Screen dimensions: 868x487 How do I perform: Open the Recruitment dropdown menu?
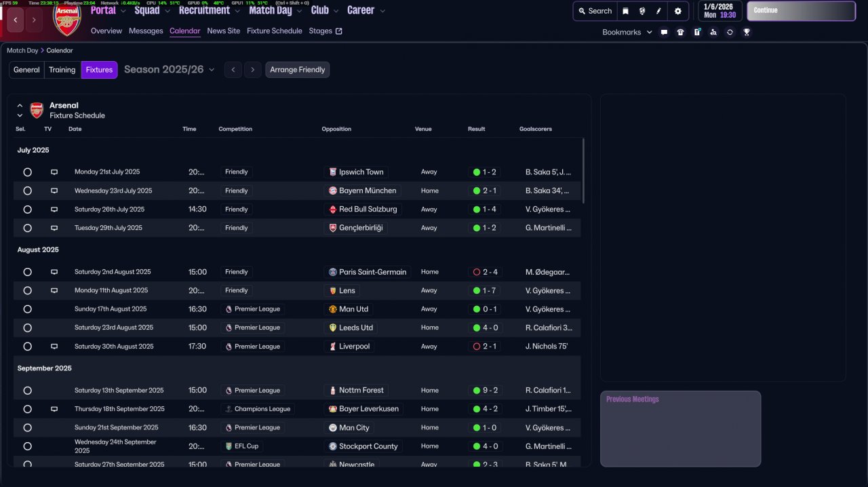(210, 10)
